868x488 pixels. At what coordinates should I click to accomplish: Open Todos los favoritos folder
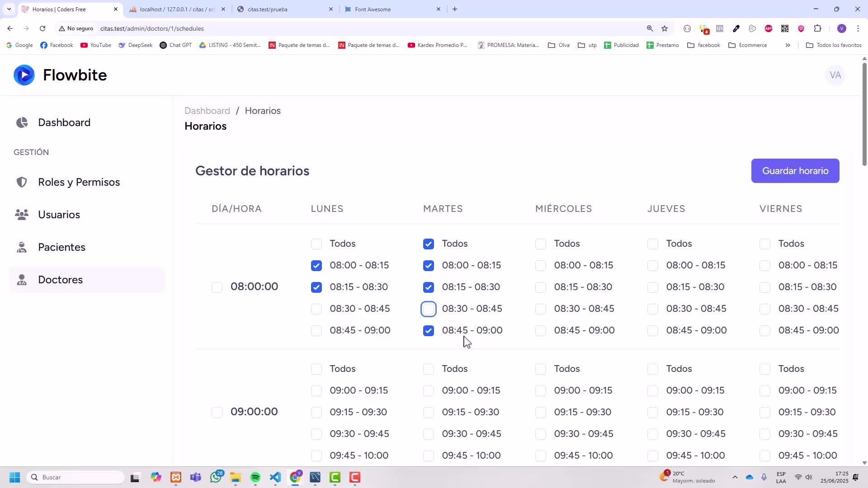coord(834,45)
